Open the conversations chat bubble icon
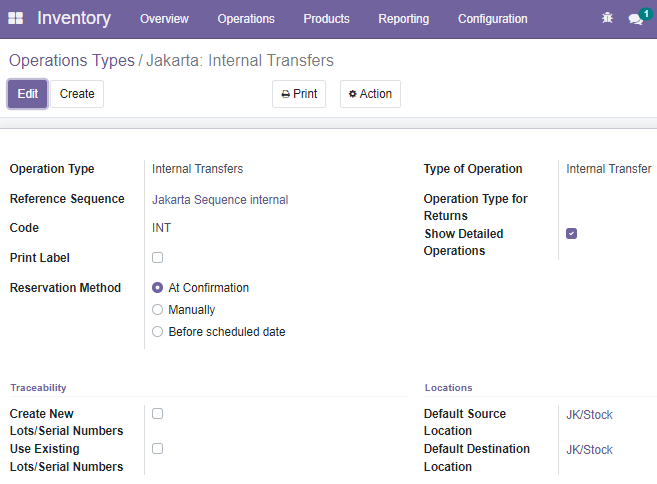This screenshot has height=484, width=657. coord(636,19)
